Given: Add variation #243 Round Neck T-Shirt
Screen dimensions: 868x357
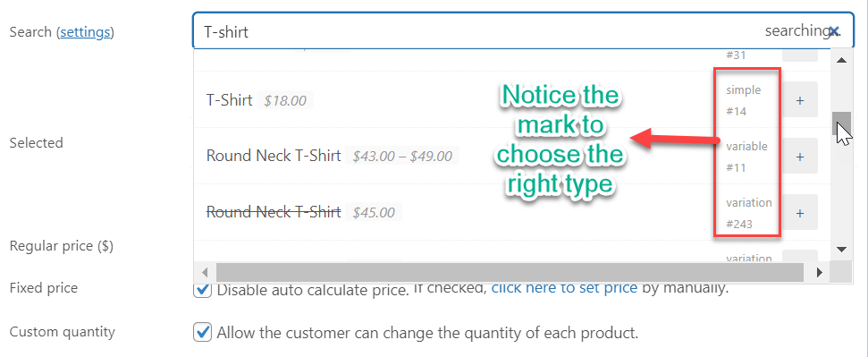Looking at the screenshot, I should [x=799, y=212].
